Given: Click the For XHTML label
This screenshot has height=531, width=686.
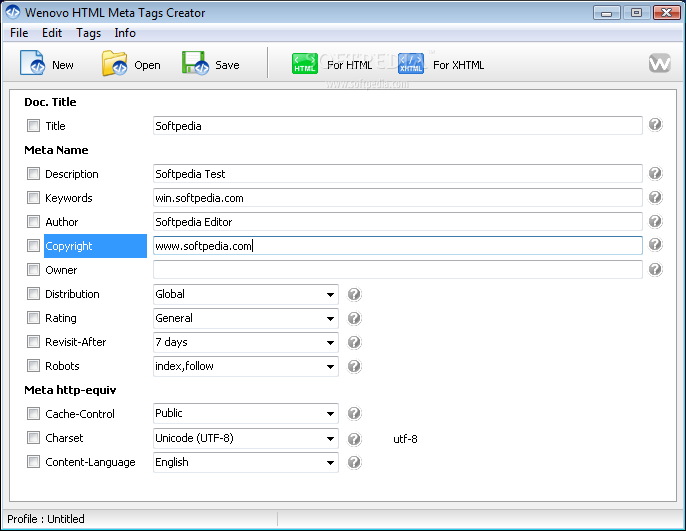Looking at the screenshot, I should click(458, 65).
